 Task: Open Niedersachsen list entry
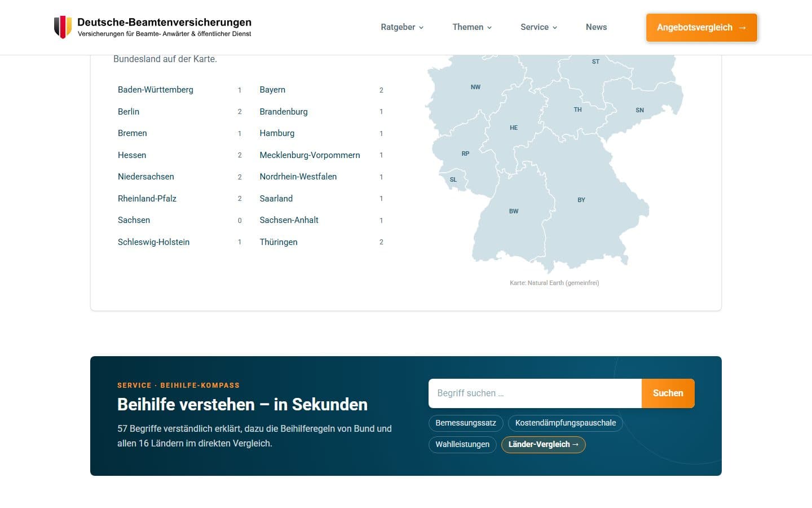coord(179,177)
